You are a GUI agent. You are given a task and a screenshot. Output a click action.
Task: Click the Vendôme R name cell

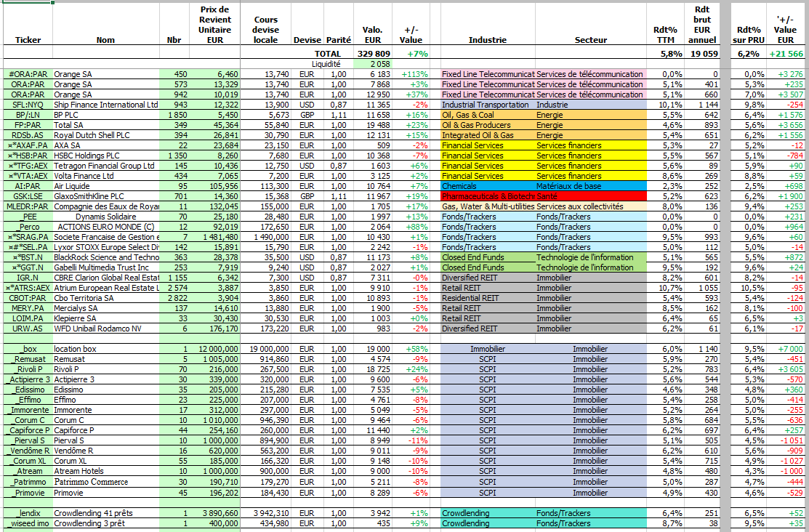coord(106,451)
